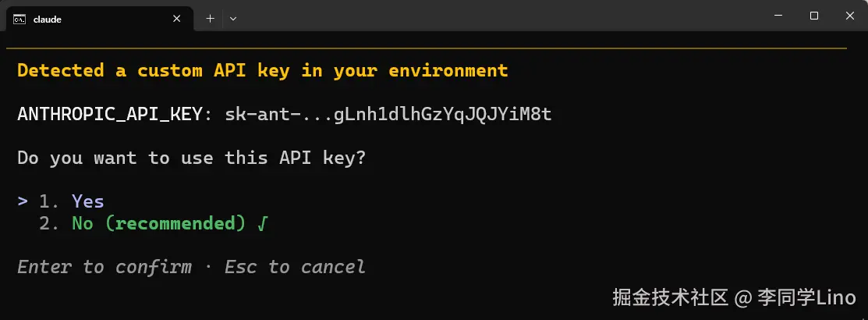The image size is (868, 320).
Task: Switch to the claude tab
Action: point(86,18)
